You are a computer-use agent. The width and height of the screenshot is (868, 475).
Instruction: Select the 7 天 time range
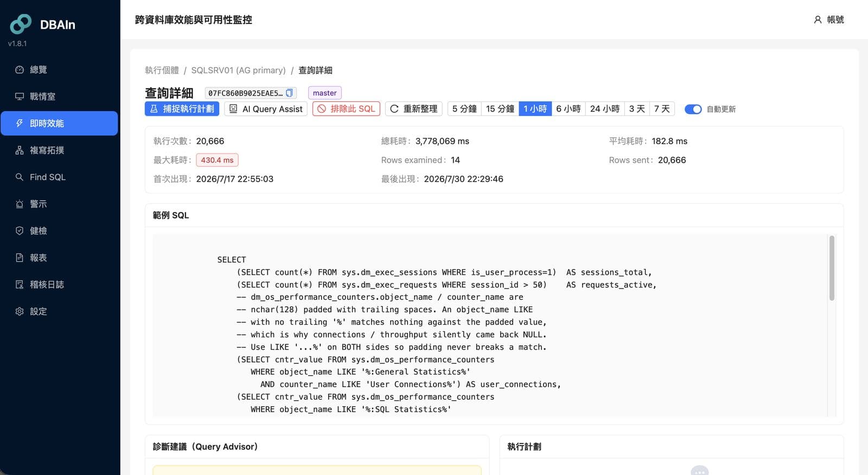click(x=662, y=108)
